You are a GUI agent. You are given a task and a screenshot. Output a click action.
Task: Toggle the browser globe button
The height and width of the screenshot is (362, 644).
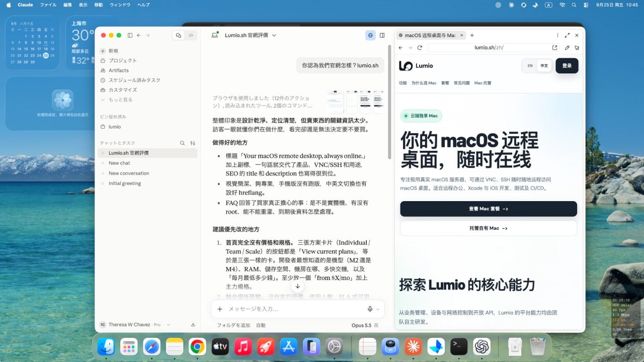(370, 35)
